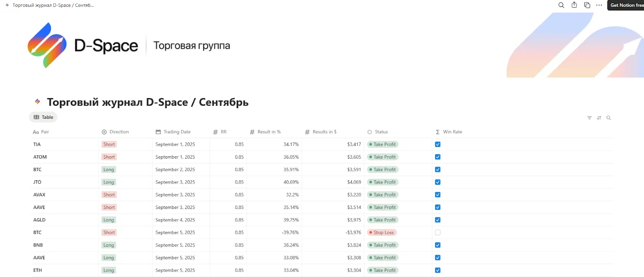Check the empty Win Rate box on Stop Loss row
Screen dimensions: 644x277
(438, 232)
